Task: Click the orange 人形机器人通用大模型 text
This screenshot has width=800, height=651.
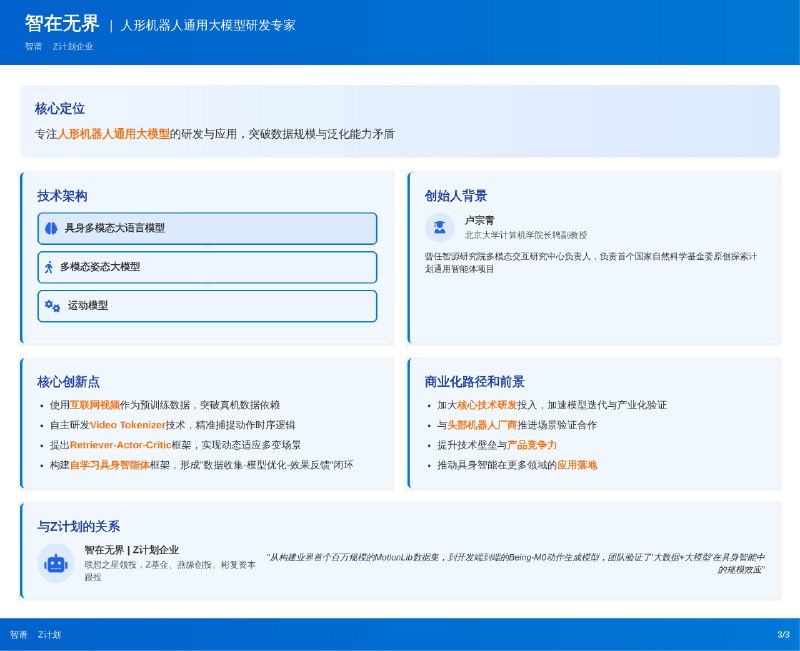Action: (113, 134)
